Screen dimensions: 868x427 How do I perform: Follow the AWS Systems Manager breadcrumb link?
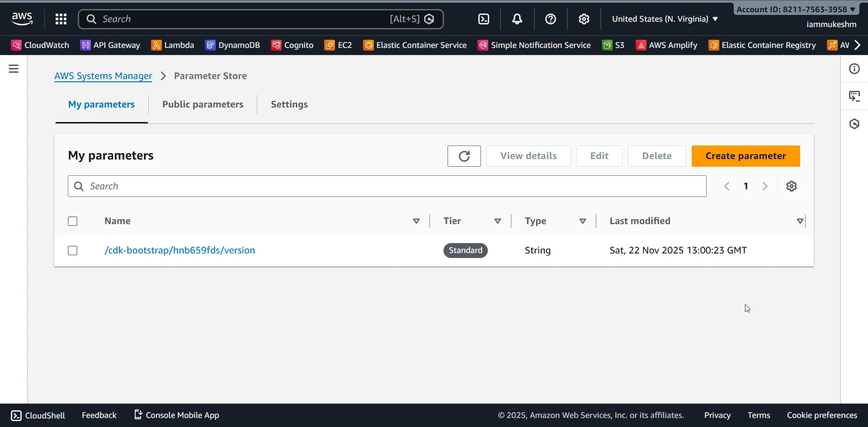click(x=103, y=76)
